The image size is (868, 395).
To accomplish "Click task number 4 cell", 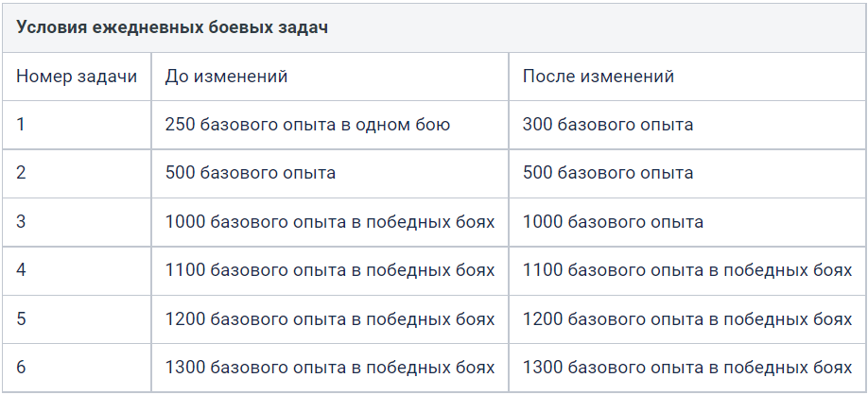I will click(77, 270).
